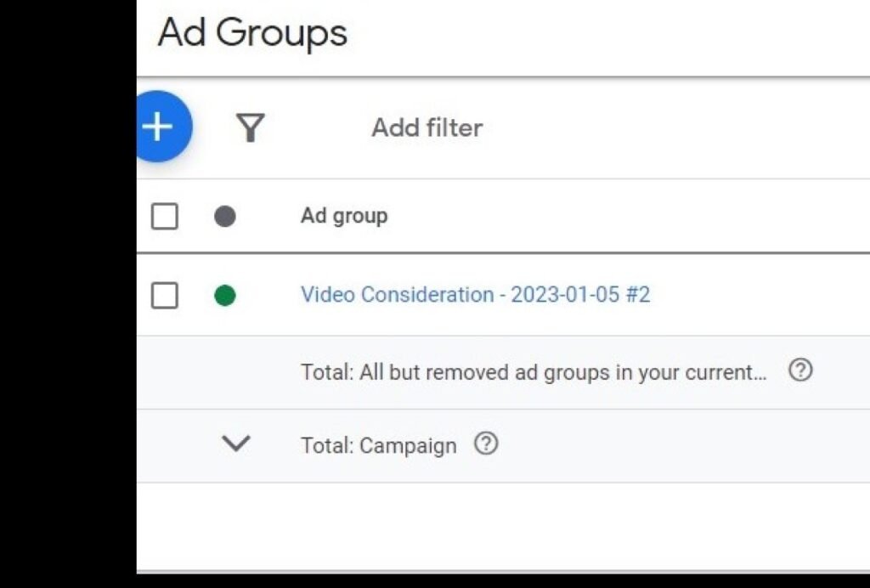Click the gray status dot column header
This screenshot has height=588, width=870.
224,217
